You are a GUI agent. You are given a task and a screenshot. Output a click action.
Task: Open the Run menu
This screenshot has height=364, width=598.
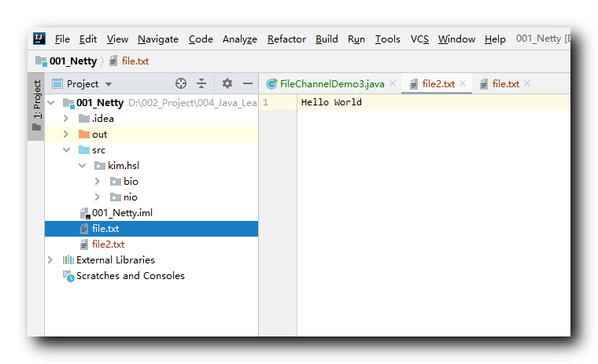(x=356, y=39)
